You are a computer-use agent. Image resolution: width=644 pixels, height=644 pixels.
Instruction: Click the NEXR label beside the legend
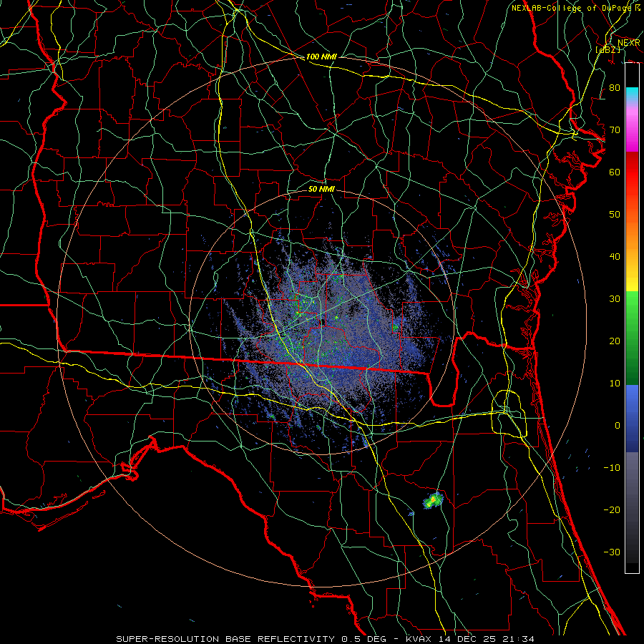coord(628,43)
